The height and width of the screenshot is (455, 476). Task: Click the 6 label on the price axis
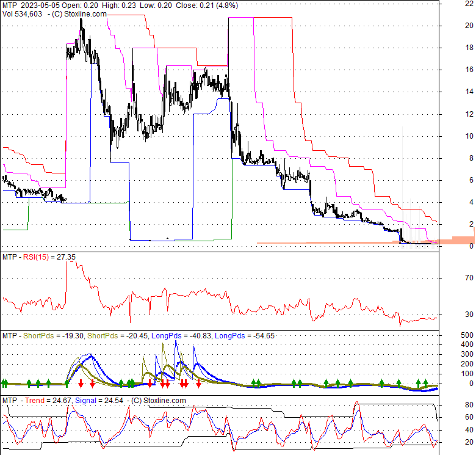(471, 180)
